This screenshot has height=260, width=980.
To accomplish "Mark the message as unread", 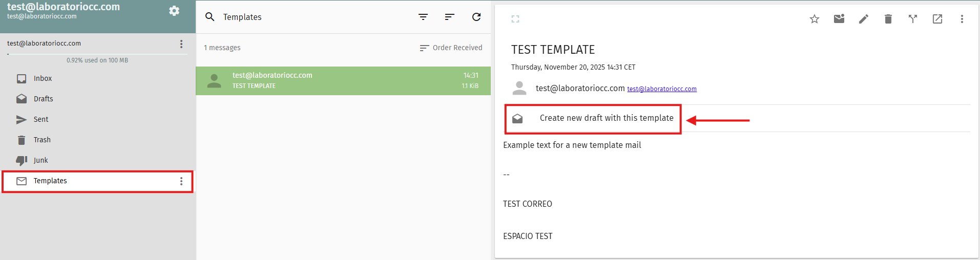I will [x=839, y=19].
